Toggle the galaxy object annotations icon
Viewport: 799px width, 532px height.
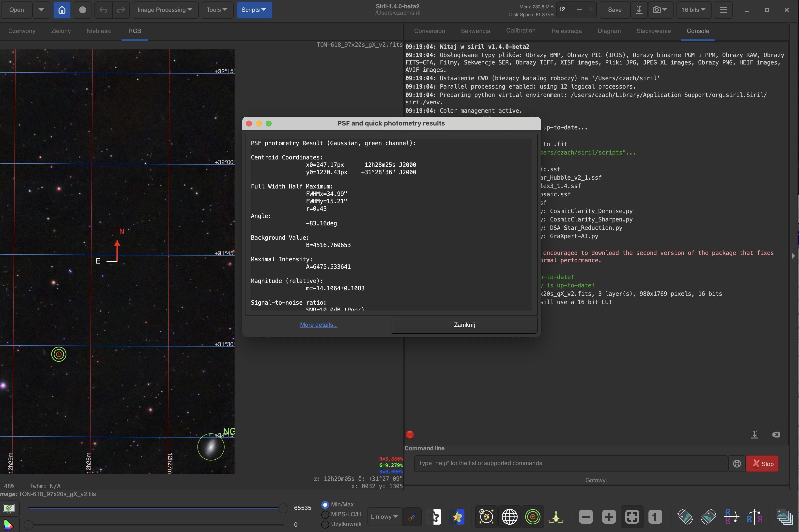coord(486,517)
